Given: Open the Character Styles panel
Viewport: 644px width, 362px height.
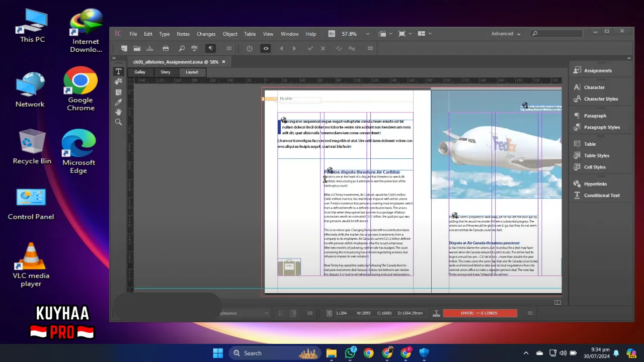Looking at the screenshot, I should coord(601,99).
